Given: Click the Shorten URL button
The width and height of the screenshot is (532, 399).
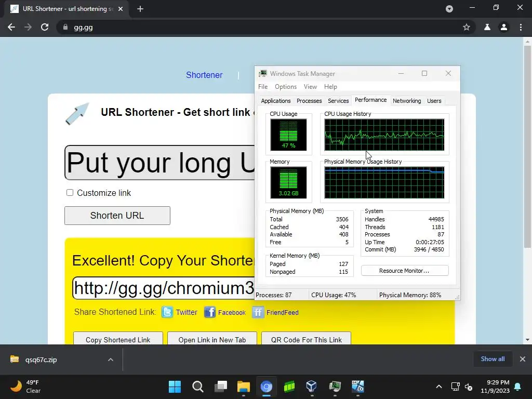Looking at the screenshot, I should coord(117,216).
